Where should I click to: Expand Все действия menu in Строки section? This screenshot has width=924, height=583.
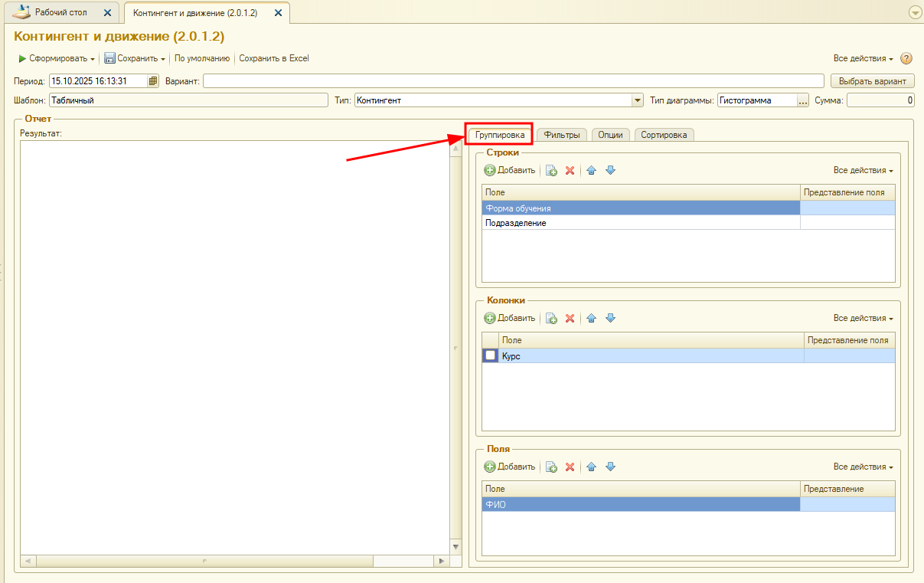pyautogui.click(x=863, y=170)
